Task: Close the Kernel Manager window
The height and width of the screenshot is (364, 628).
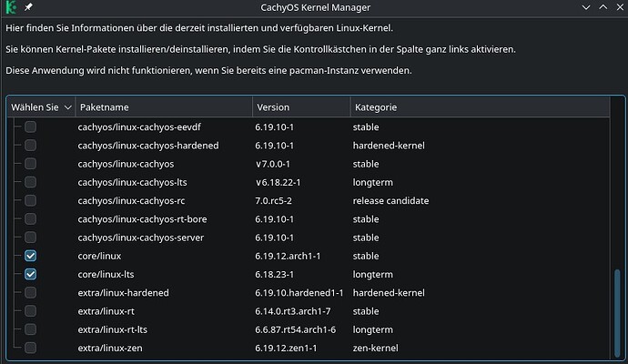Action: point(620,7)
